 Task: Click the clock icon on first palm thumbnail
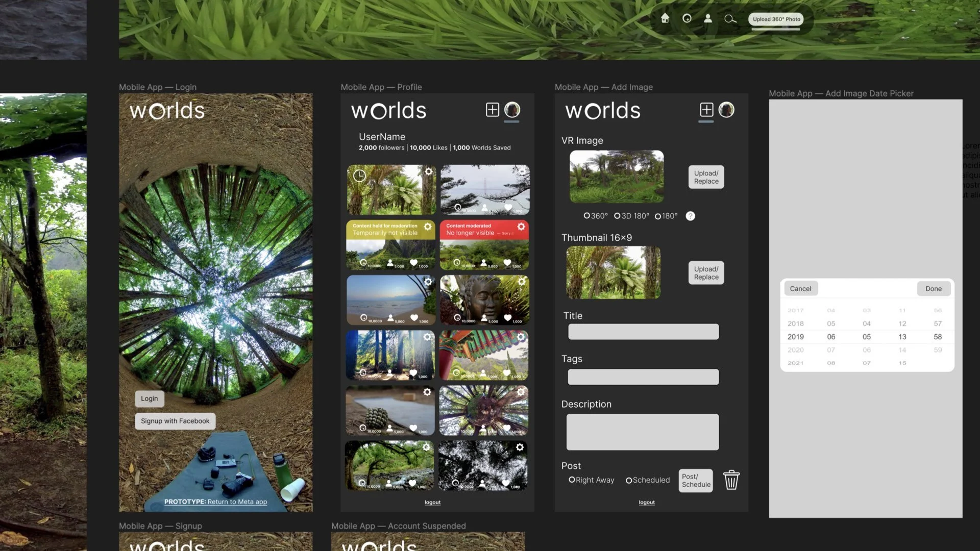point(359,176)
